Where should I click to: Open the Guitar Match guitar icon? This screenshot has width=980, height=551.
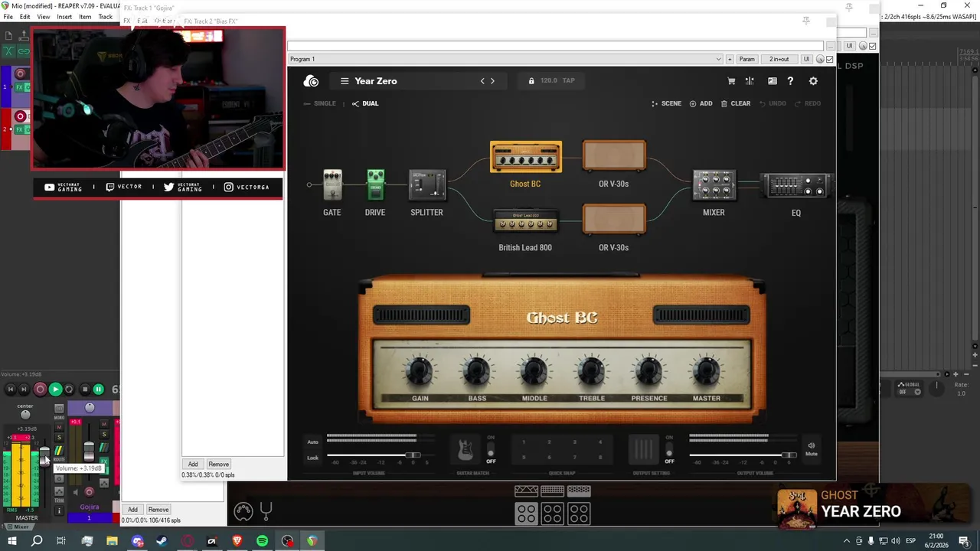(x=465, y=449)
